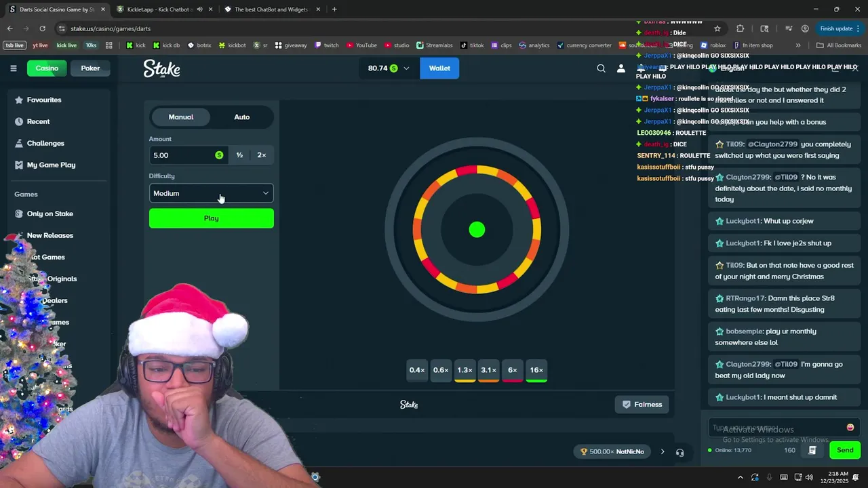Click the trophy 500.00× NatNicNo badge

point(612,452)
